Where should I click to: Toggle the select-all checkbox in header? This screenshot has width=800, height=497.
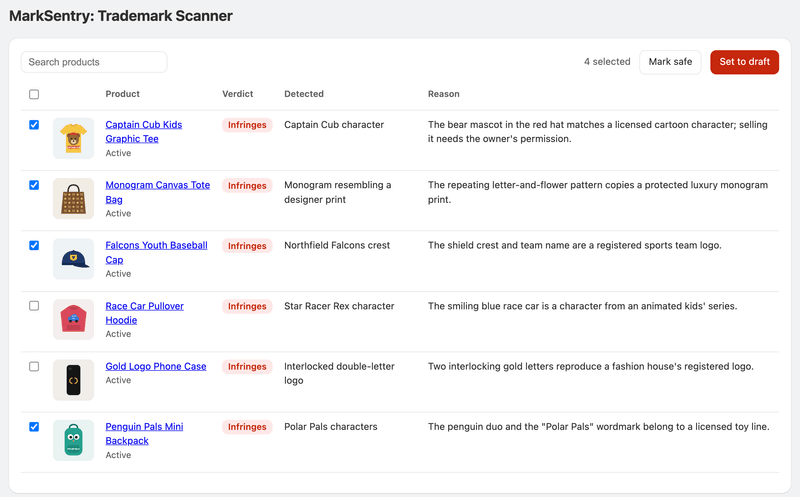pos(34,94)
